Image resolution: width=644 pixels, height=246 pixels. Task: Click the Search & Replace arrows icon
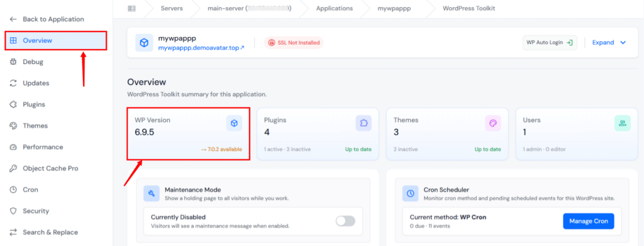[14, 232]
